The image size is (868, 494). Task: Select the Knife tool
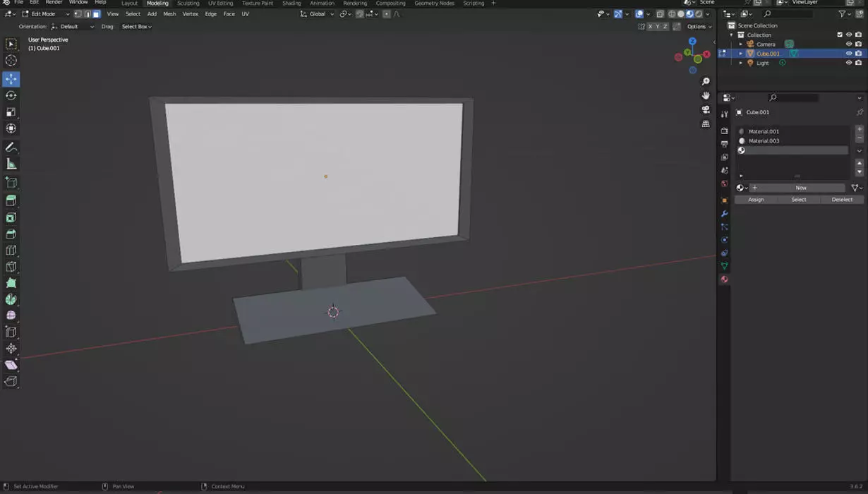click(11, 267)
